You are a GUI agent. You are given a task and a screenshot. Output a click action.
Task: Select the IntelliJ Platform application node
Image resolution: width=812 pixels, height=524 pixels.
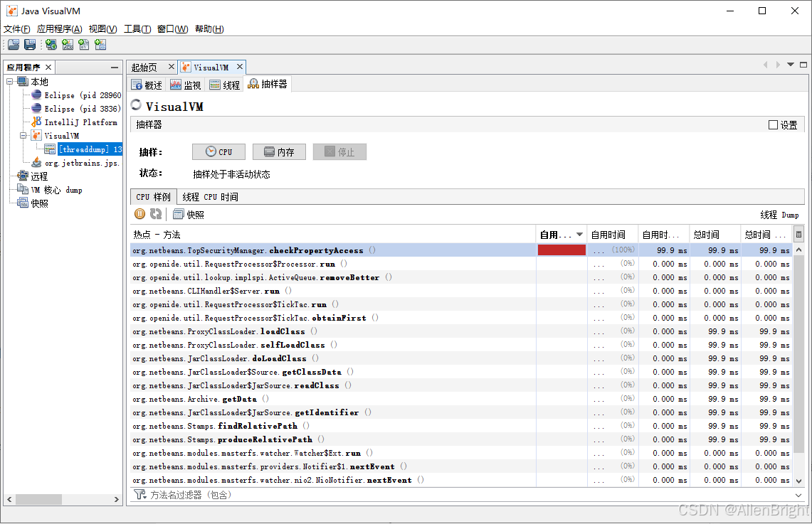pyautogui.click(x=75, y=122)
